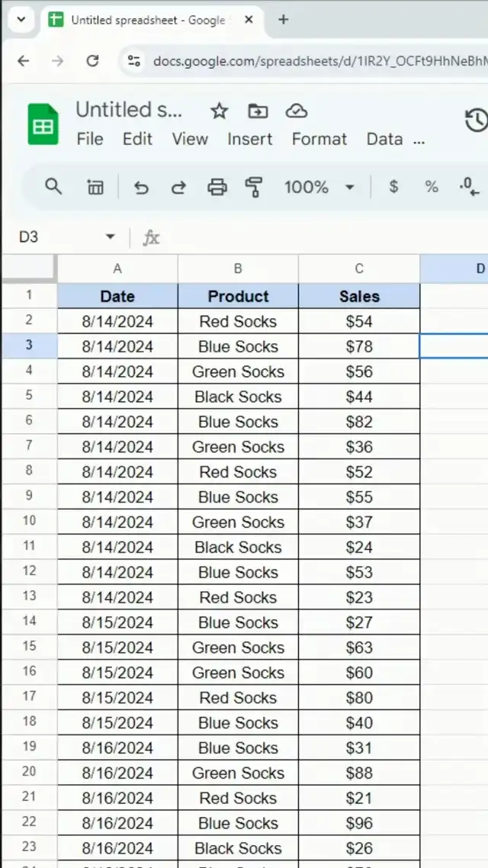
Task: Star this spreadsheet
Action: click(x=220, y=111)
